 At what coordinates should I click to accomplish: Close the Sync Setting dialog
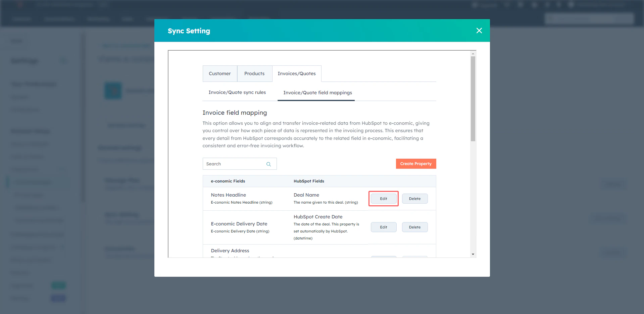point(479,31)
